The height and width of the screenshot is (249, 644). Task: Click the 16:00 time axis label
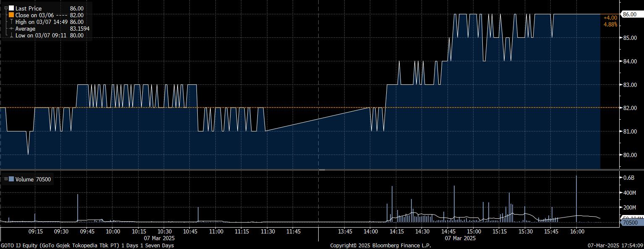pos(577,231)
